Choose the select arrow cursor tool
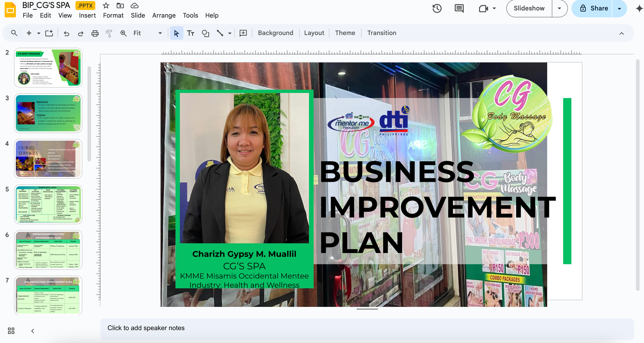644x343 pixels. [176, 33]
